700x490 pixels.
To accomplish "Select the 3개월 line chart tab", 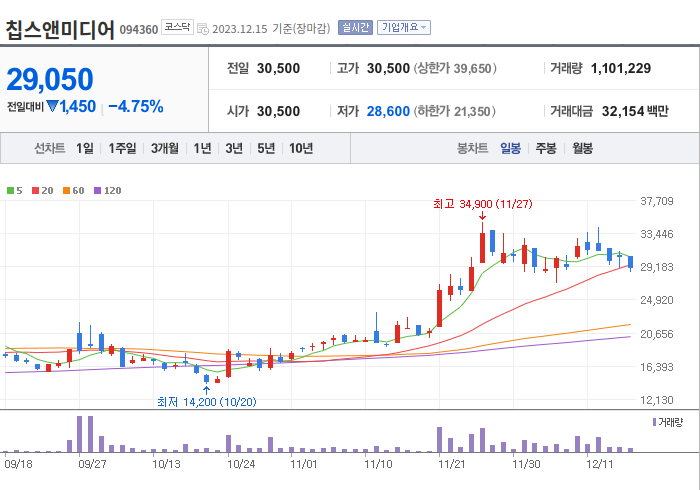I will pos(165,148).
